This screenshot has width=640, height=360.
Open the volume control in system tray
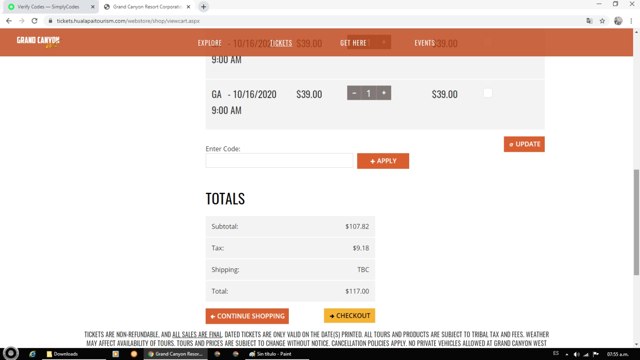point(576,354)
